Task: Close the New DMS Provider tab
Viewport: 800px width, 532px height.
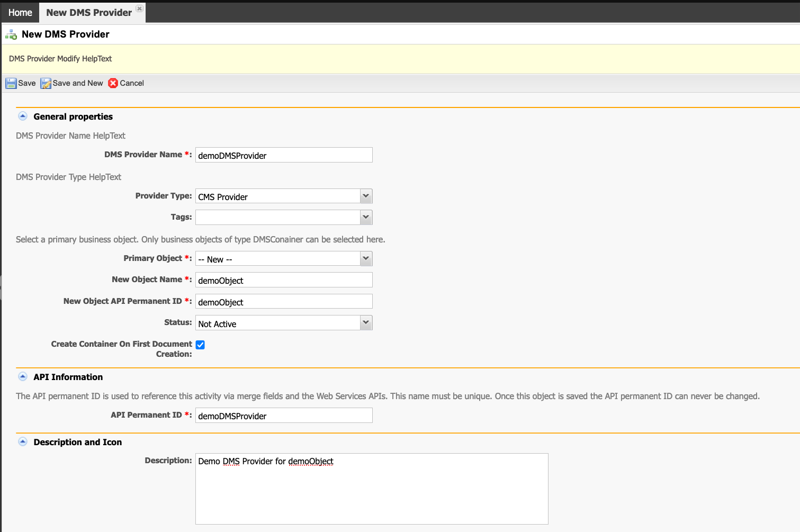Action: tap(139, 8)
